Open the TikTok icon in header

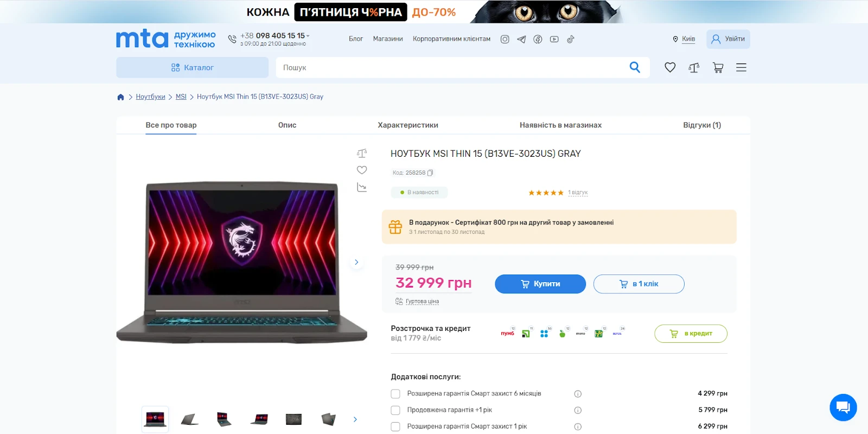pos(570,39)
